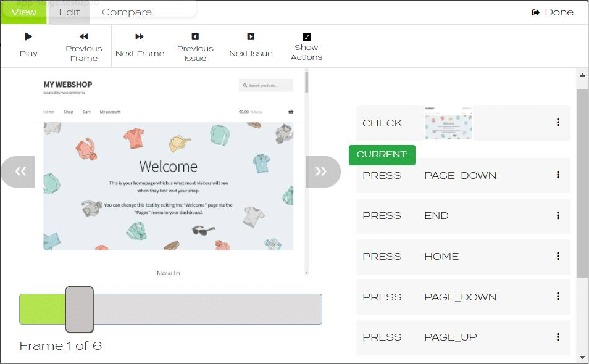
Task: Open options menu for second PRESS PAGE_DOWN
Action: pyautogui.click(x=558, y=297)
